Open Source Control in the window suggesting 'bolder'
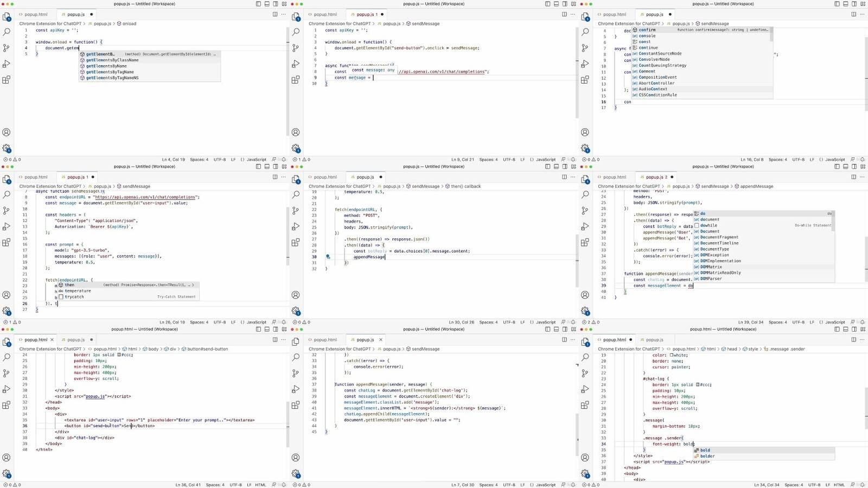Image resolution: width=868 pixels, height=488 pixels. coord(585,373)
